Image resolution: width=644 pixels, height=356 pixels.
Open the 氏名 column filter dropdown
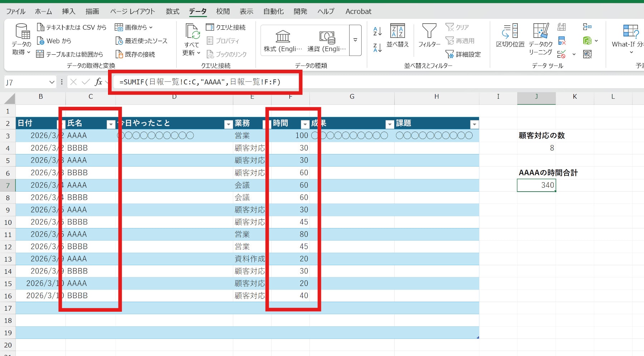click(x=111, y=124)
